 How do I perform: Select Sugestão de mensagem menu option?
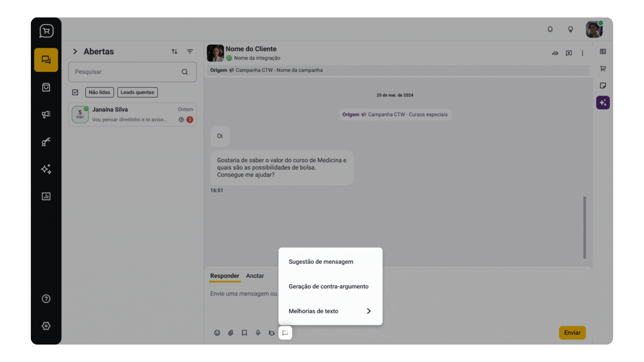pyautogui.click(x=321, y=262)
